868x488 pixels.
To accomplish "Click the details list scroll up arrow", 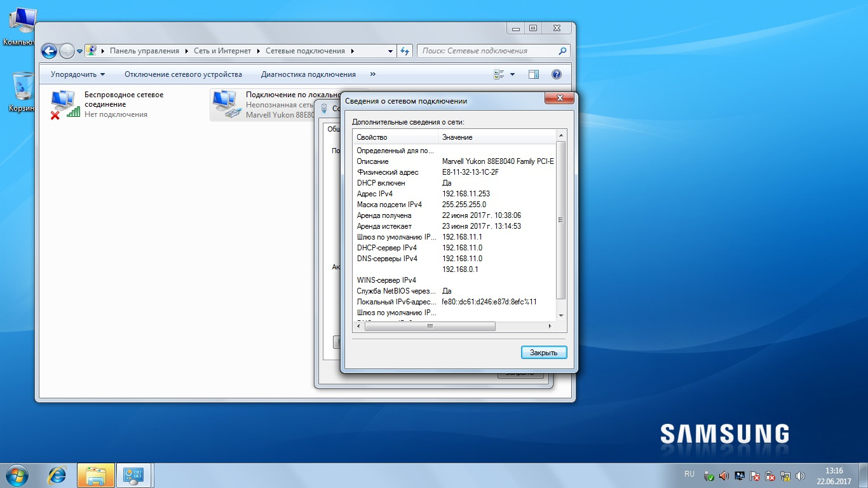I will [560, 135].
